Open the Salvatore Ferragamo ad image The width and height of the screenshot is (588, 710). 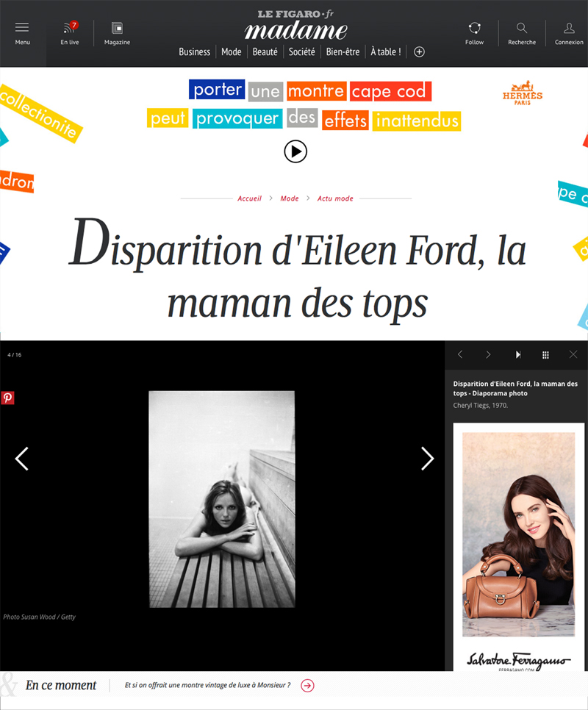click(x=519, y=547)
